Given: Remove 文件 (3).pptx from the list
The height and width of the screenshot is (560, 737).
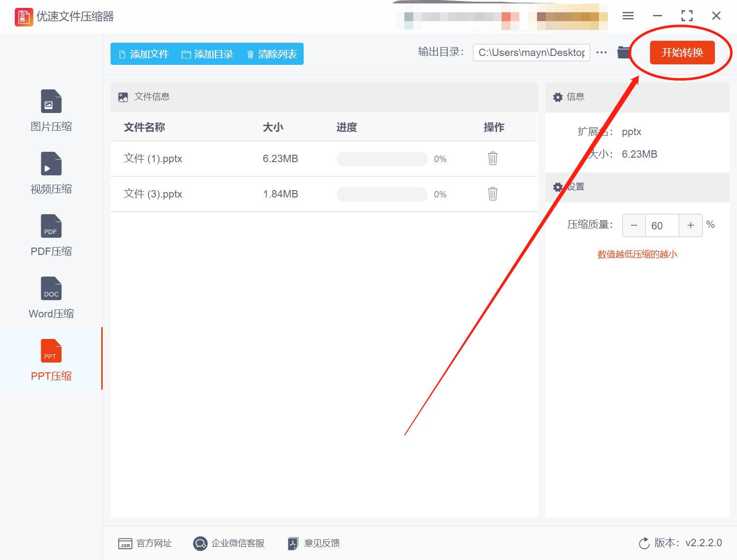Looking at the screenshot, I should point(492,194).
